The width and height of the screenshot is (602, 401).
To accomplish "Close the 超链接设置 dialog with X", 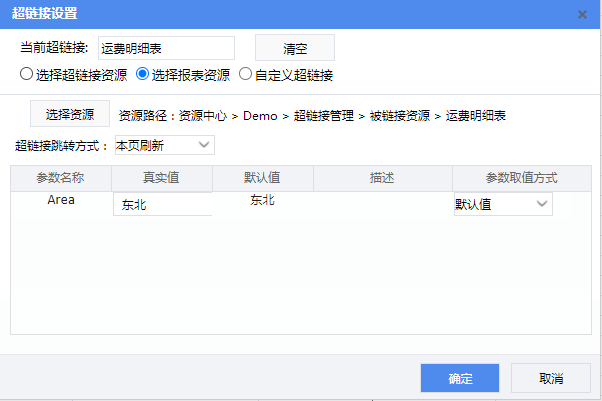I will point(582,14).
